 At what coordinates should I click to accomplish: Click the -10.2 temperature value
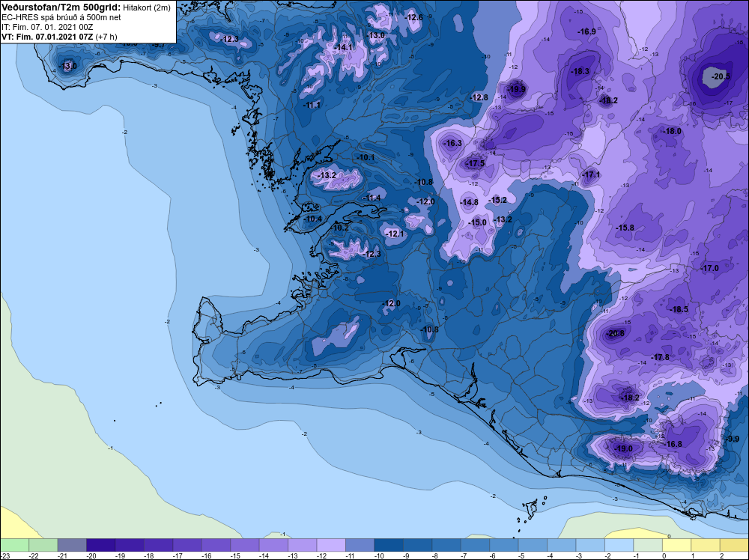tap(339, 228)
